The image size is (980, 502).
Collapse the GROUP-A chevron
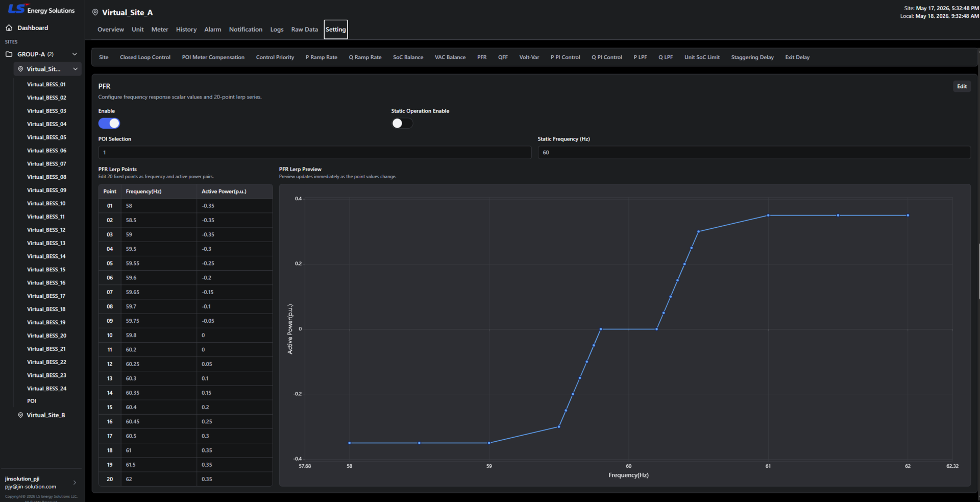[x=75, y=54]
